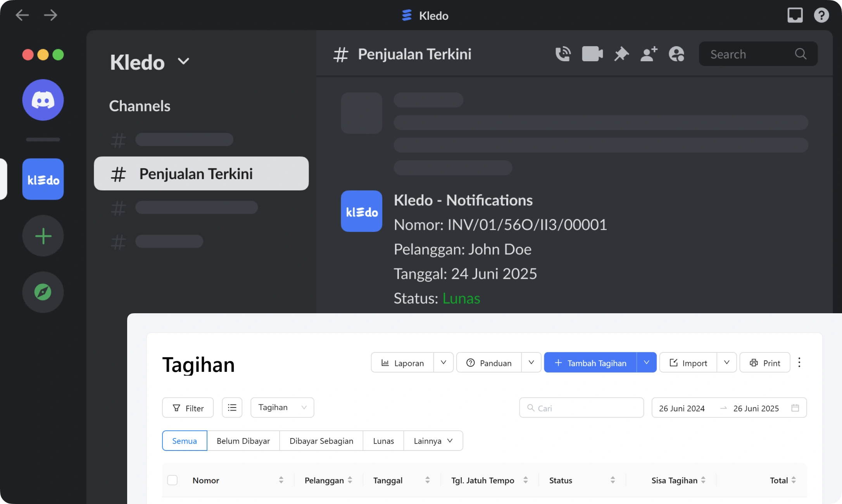Start a video call in the channel
The width and height of the screenshot is (842, 504).
point(592,54)
